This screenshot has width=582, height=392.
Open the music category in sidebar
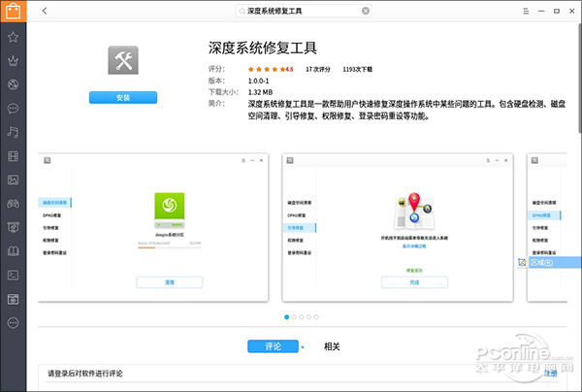(13, 132)
